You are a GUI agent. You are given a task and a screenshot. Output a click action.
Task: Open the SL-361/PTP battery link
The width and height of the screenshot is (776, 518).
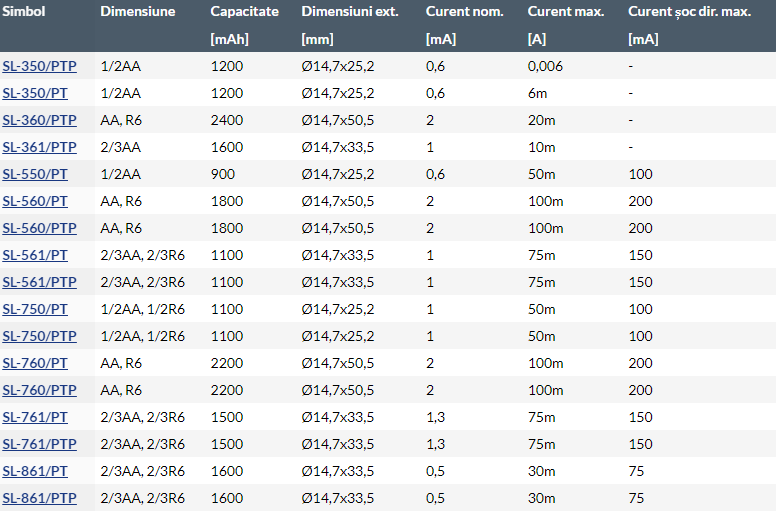click(x=40, y=147)
